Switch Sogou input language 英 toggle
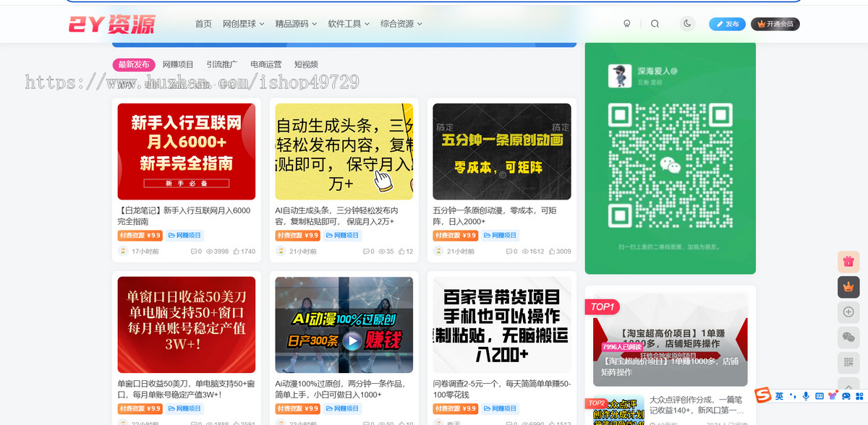Image resolution: width=868 pixels, height=425 pixels. coord(779,396)
